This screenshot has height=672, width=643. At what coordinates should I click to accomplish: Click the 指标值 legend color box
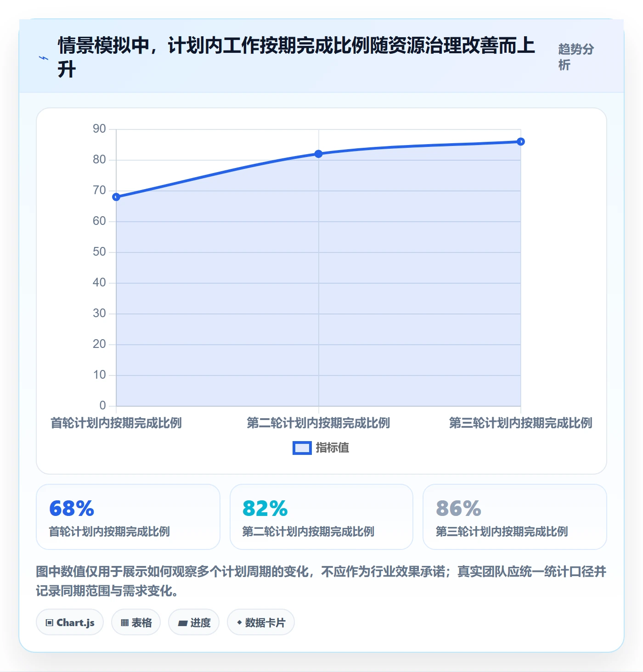(302, 448)
